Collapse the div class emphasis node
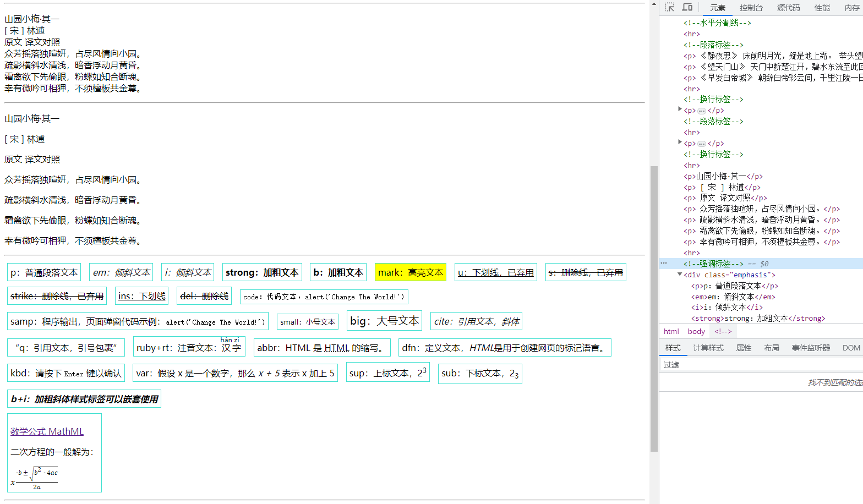863x504 pixels. tap(680, 275)
